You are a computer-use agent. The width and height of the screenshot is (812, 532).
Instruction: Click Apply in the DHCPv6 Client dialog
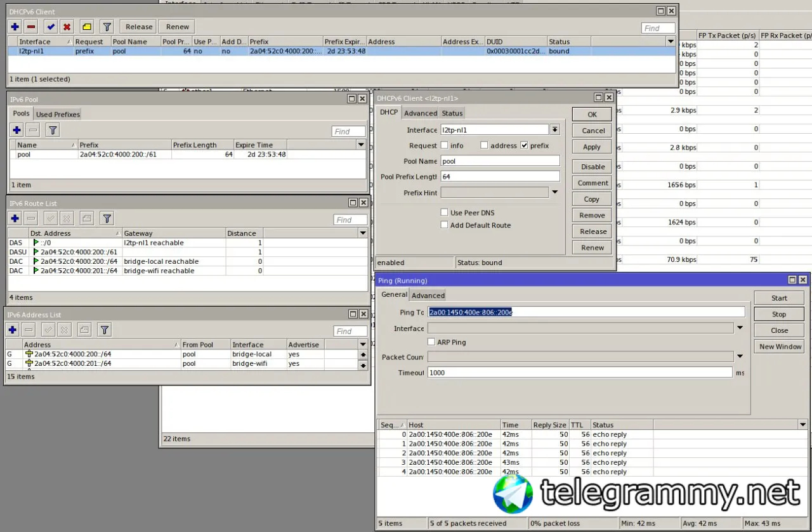593,147
